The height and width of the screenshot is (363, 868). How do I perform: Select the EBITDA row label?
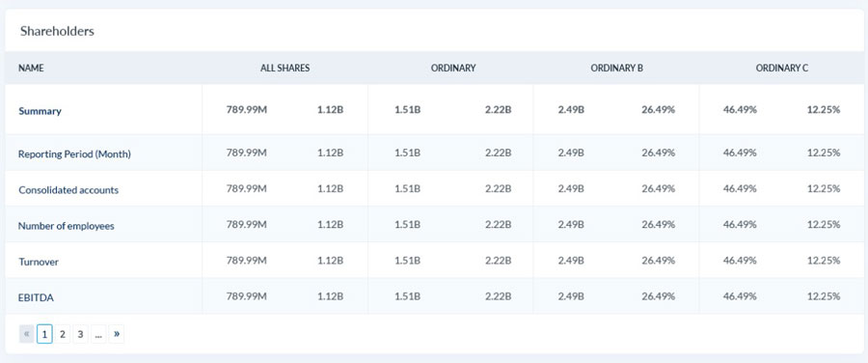click(36, 297)
